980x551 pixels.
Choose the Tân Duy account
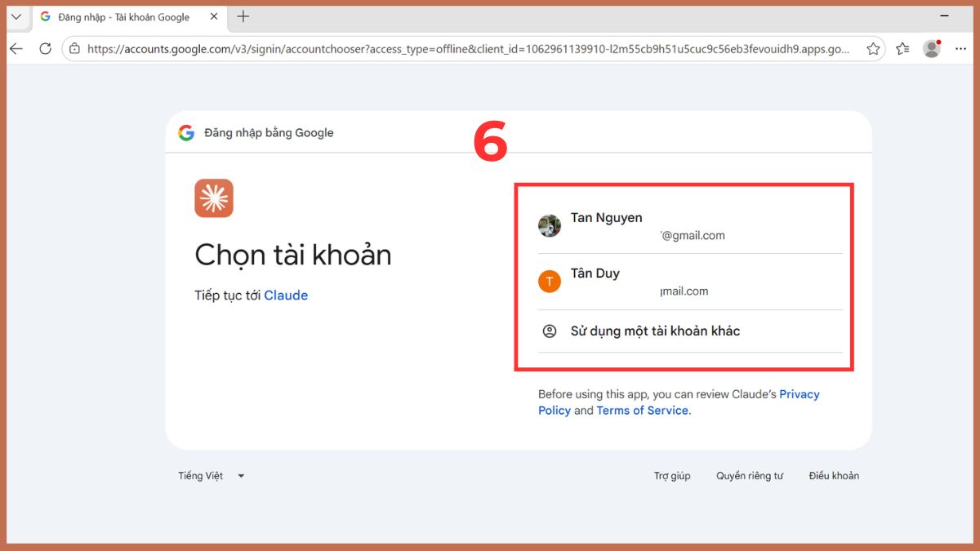click(690, 282)
